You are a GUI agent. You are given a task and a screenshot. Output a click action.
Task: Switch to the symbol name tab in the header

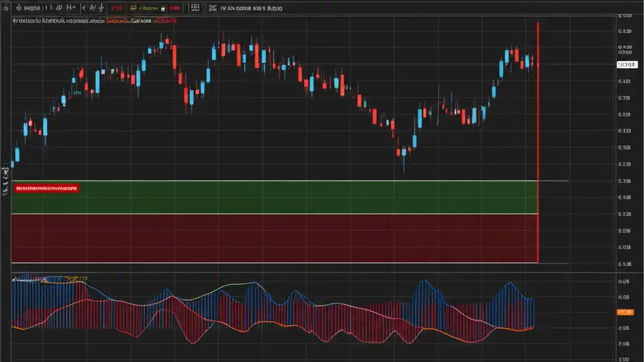pyautogui.click(x=31, y=8)
